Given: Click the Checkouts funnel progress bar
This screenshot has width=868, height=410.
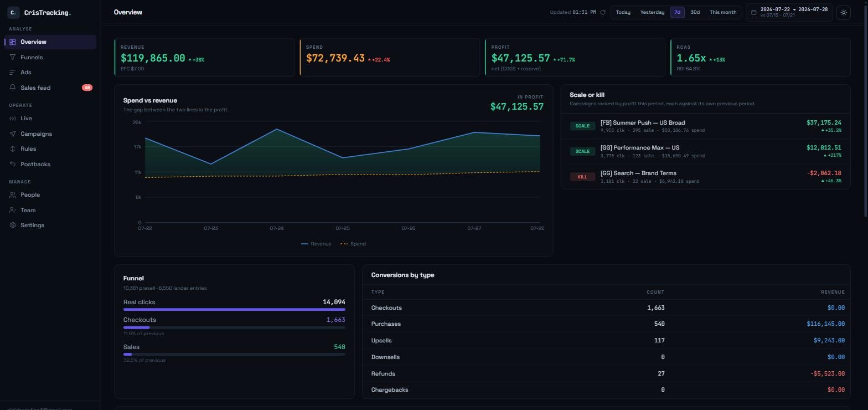Looking at the screenshot, I should point(234,327).
